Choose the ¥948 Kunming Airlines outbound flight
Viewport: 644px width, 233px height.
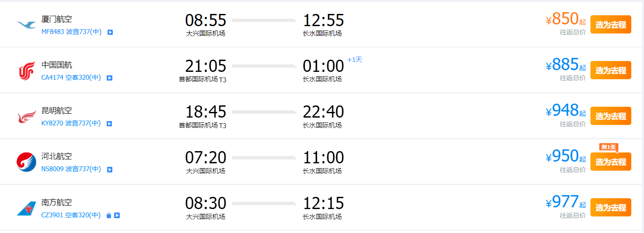[610, 116]
